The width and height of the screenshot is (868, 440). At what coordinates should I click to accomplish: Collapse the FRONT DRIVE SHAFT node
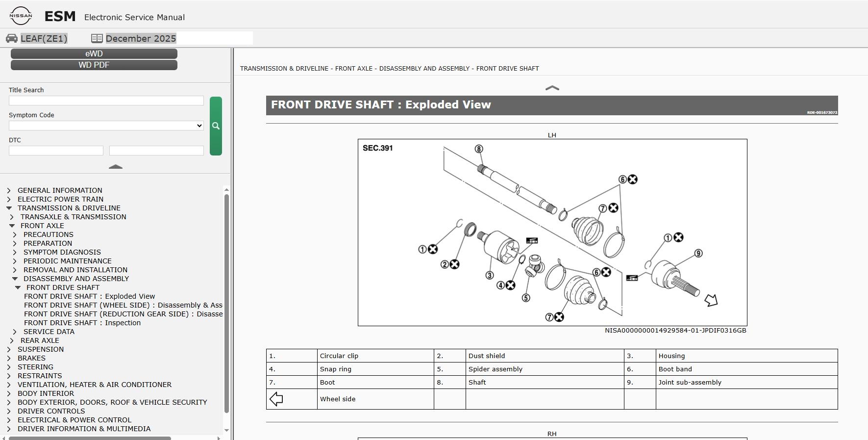[x=18, y=287]
